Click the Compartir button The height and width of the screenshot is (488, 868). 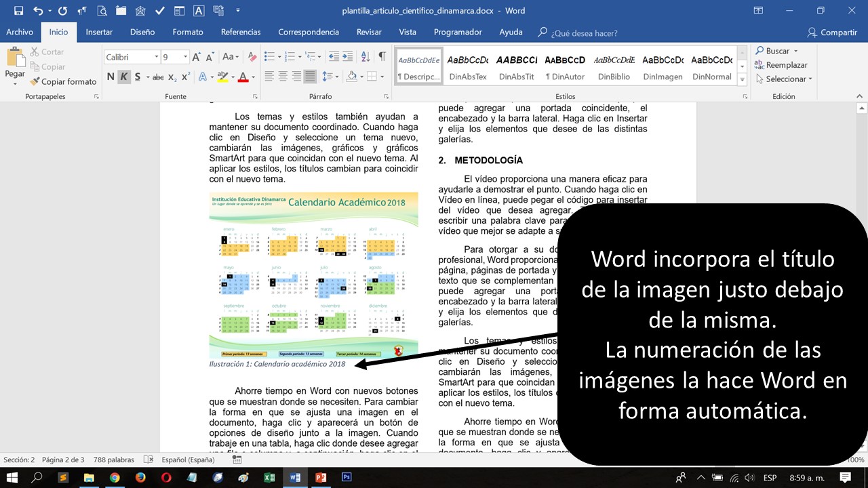tap(832, 32)
